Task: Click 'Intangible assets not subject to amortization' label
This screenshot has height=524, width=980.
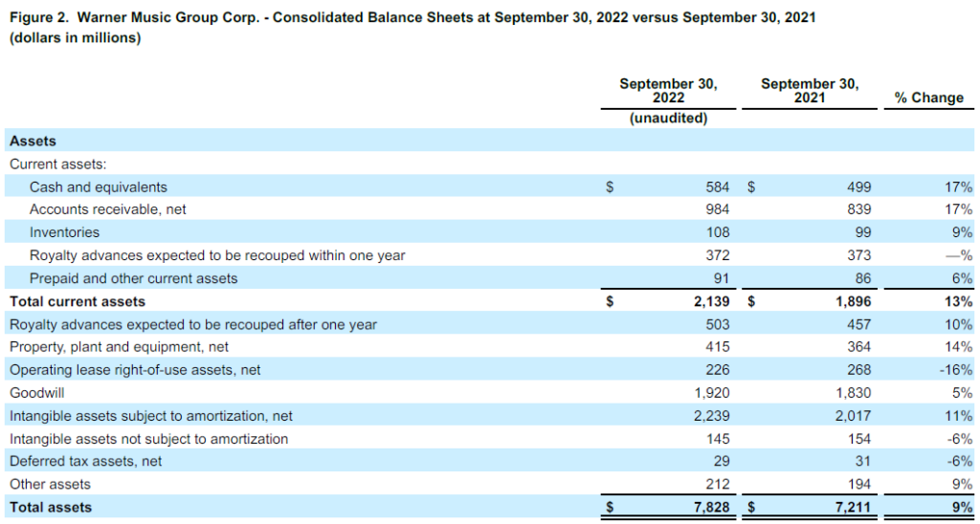Action: click(x=148, y=439)
